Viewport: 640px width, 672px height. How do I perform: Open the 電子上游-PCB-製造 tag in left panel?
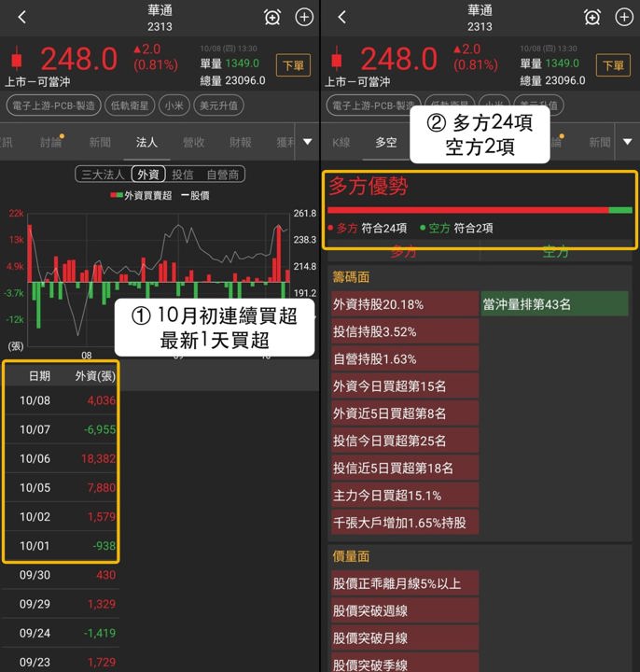click(x=53, y=105)
